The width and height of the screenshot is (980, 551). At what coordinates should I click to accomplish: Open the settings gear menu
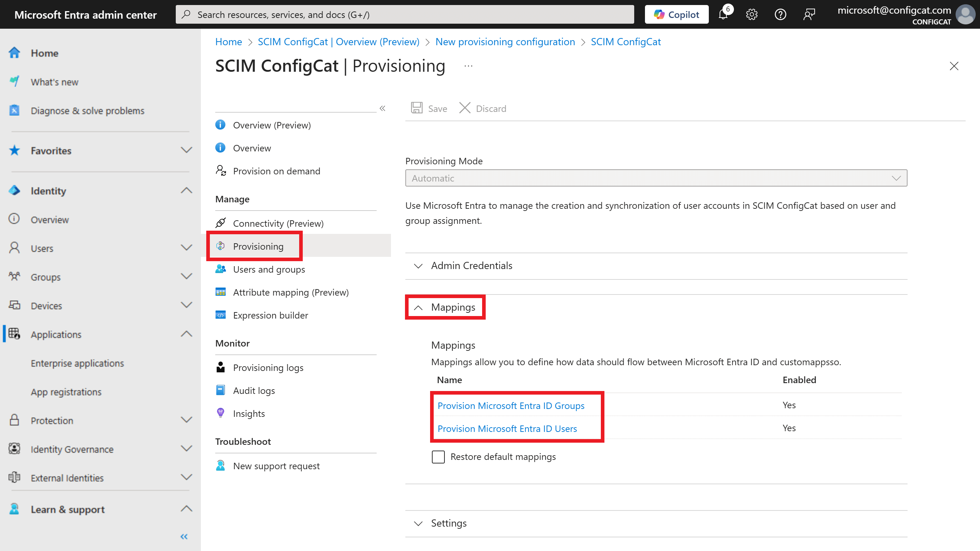pos(752,14)
